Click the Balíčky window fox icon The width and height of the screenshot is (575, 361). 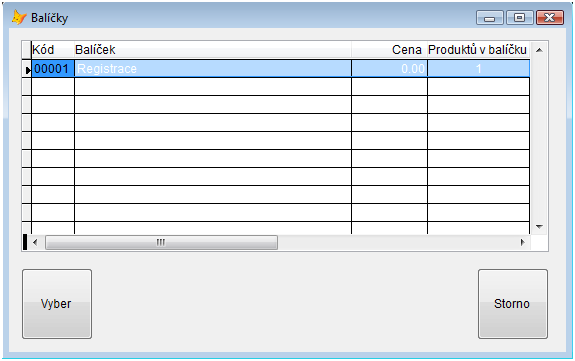19,17
